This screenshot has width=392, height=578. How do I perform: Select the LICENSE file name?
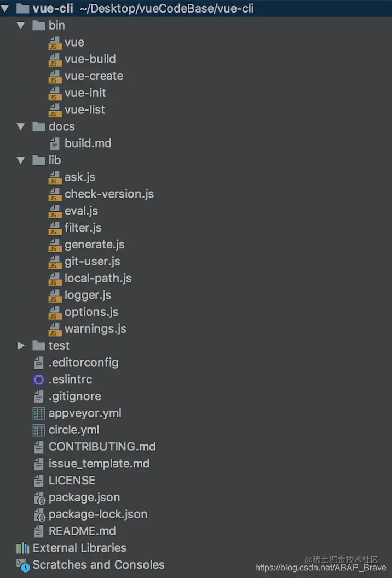click(72, 481)
